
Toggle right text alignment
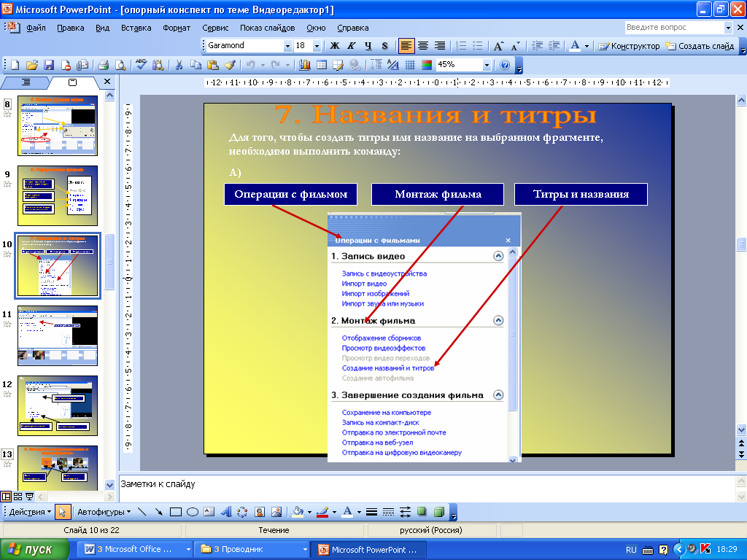[x=439, y=46]
